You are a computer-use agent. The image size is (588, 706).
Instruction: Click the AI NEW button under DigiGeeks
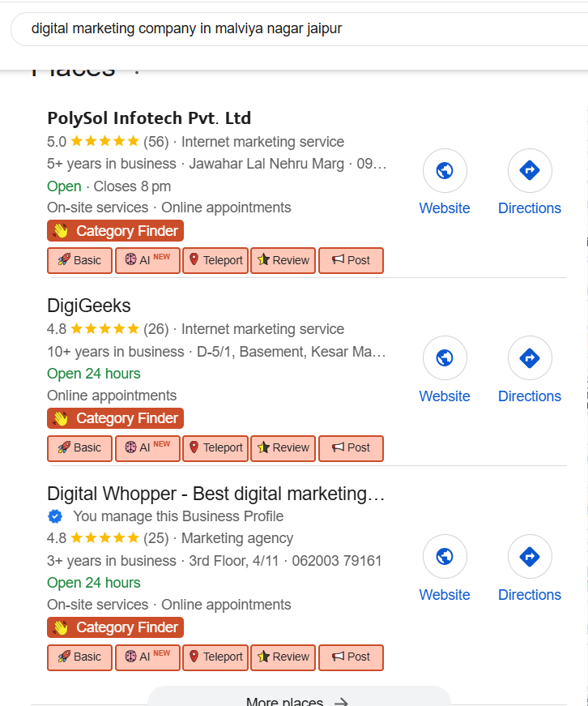(x=147, y=448)
